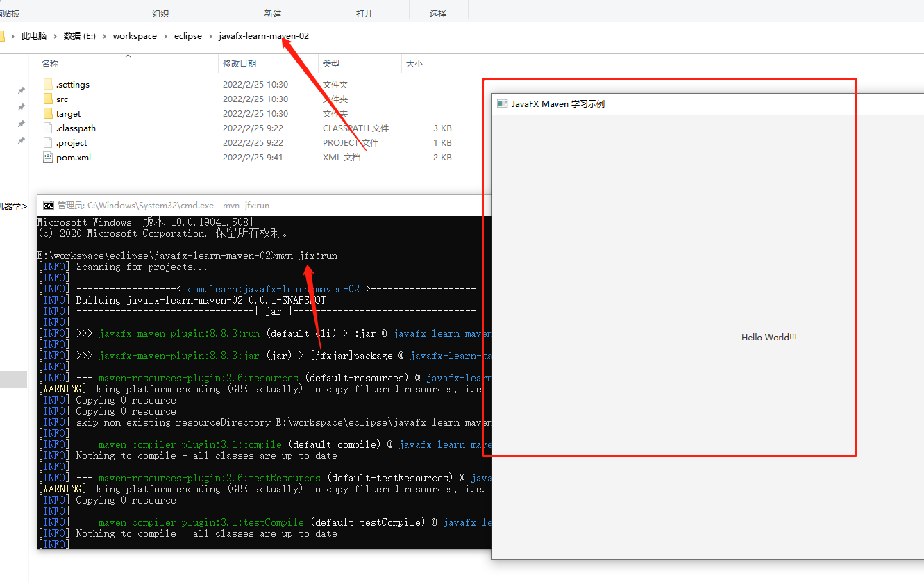Click the 3 KB size cell
The width and height of the screenshot is (924, 582).
pyautogui.click(x=442, y=128)
